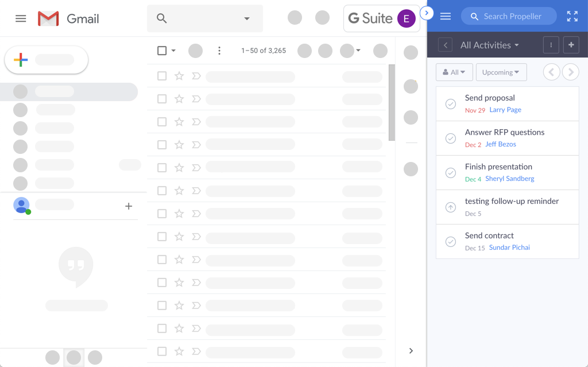This screenshot has width=588, height=367.
Task: Open the testing follow-up reminder activity
Action: pyautogui.click(x=511, y=202)
